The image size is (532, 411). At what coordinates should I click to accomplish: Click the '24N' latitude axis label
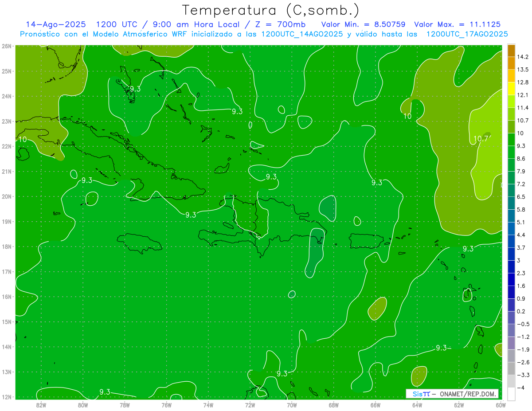(7, 96)
